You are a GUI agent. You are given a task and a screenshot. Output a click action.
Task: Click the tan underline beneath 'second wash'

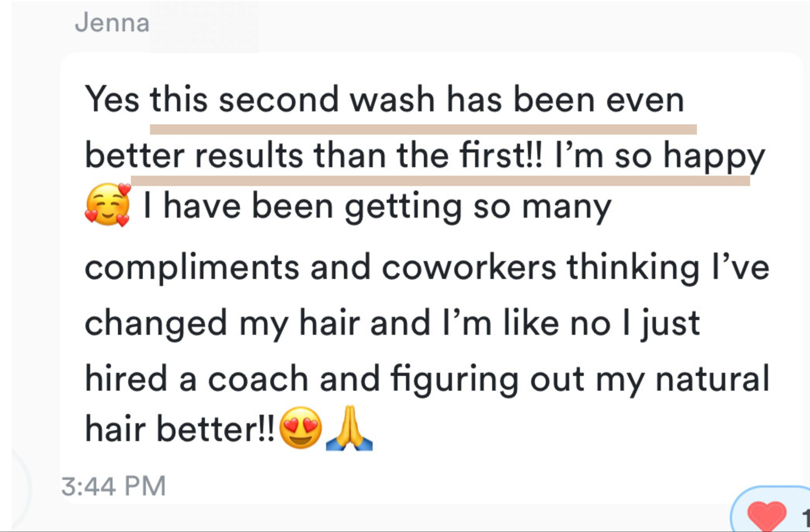point(423,129)
